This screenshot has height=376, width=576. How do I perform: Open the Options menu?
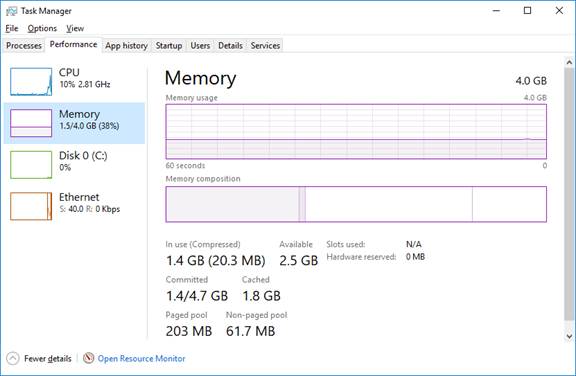tap(42, 28)
